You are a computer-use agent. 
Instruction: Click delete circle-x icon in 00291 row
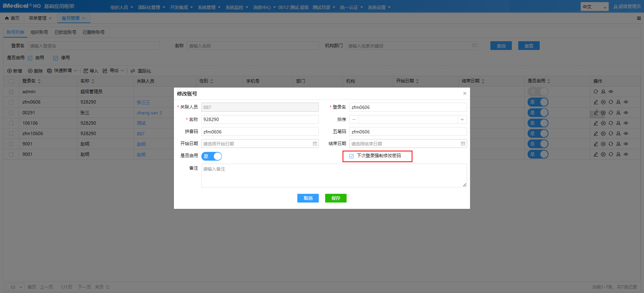tap(603, 113)
